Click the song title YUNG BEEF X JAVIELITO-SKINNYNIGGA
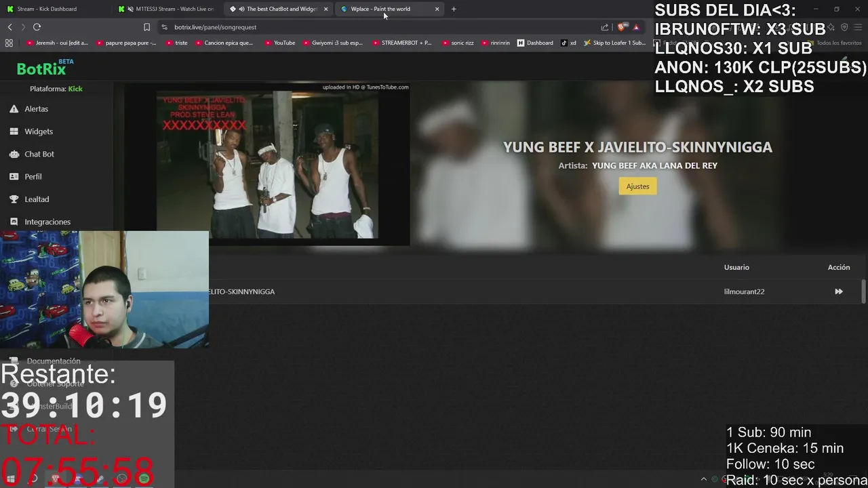The width and height of the screenshot is (868, 488). [637, 147]
